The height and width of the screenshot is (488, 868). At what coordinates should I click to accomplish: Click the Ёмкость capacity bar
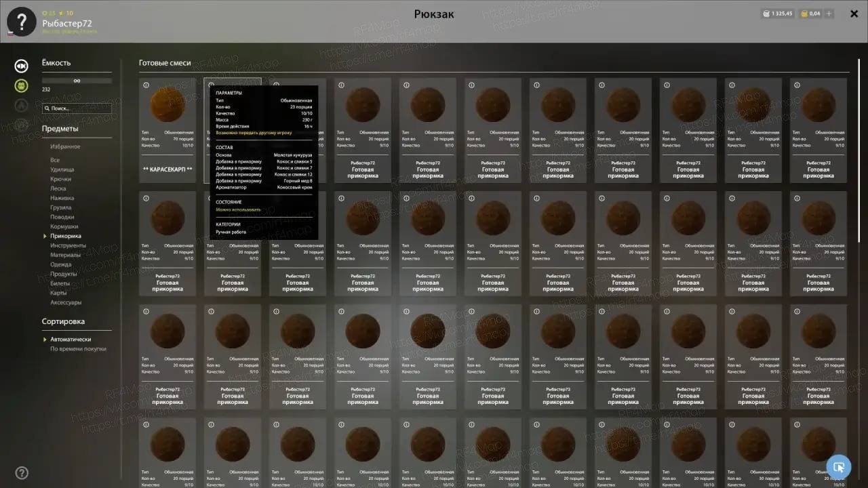(77, 81)
